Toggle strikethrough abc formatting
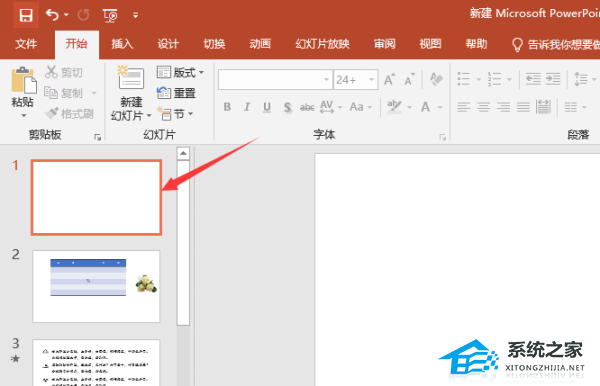 [307, 107]
